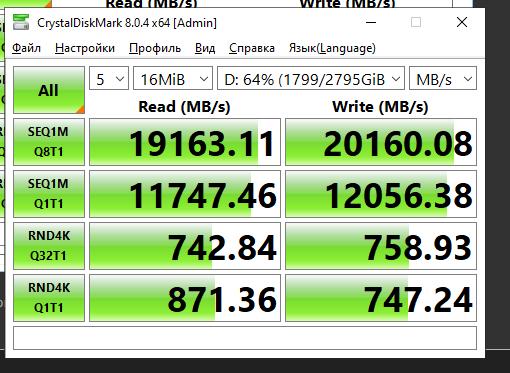510x373 pixels.
Task: Start the RND4K Q1T1 test
Action: click(49, 298)
